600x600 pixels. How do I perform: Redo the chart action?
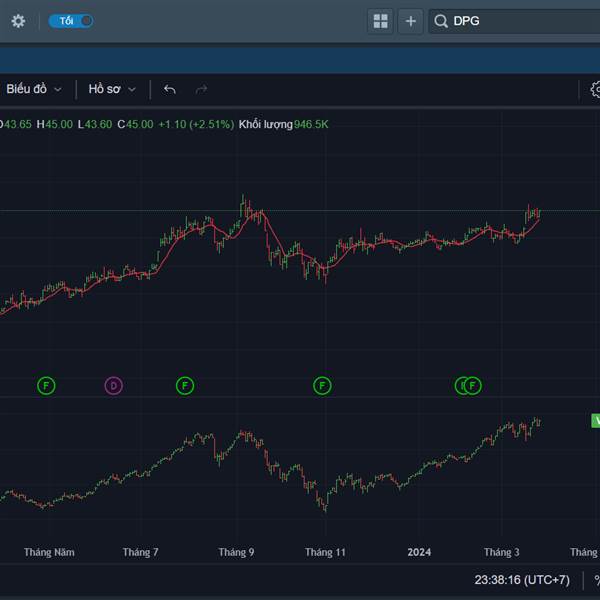click(201, 90)
